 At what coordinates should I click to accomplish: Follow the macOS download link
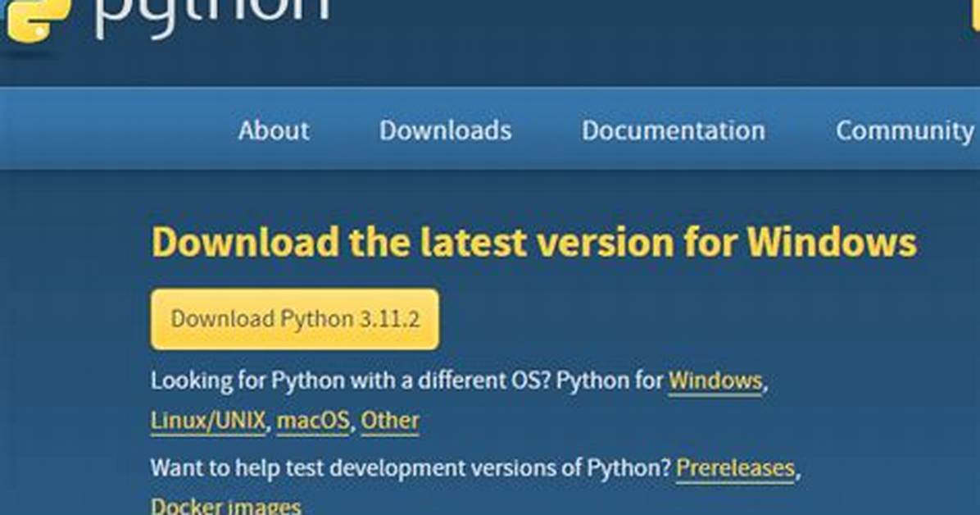click(313, 421)
